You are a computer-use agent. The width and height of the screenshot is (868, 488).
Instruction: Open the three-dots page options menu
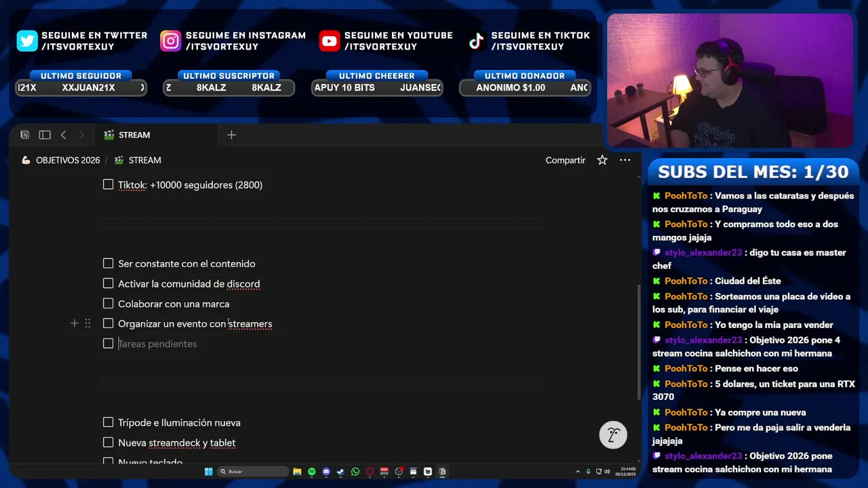tap(625, 160)
